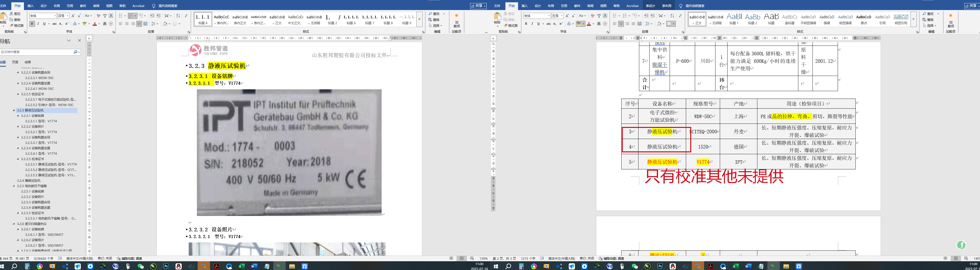The width and height of the screenshot is (980, 270).
Task: Click Find (查找) in left Word window
Action: pos(434,14)
